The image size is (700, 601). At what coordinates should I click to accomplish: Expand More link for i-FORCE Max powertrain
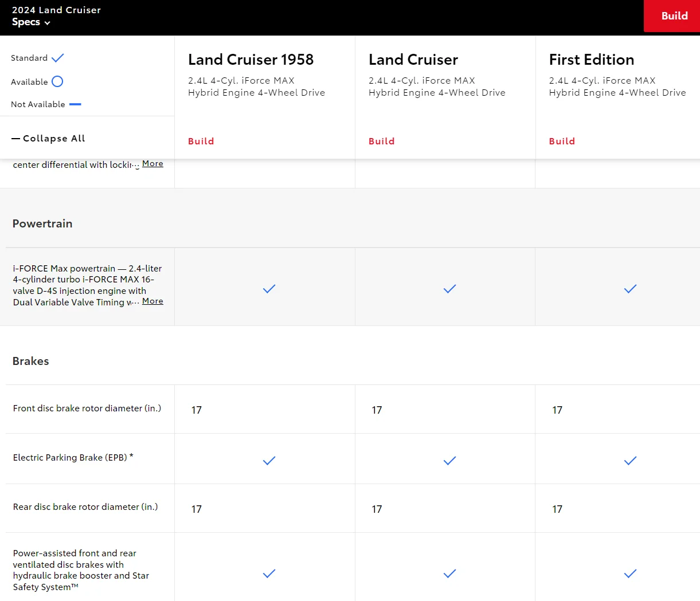[x=152, y=301]
